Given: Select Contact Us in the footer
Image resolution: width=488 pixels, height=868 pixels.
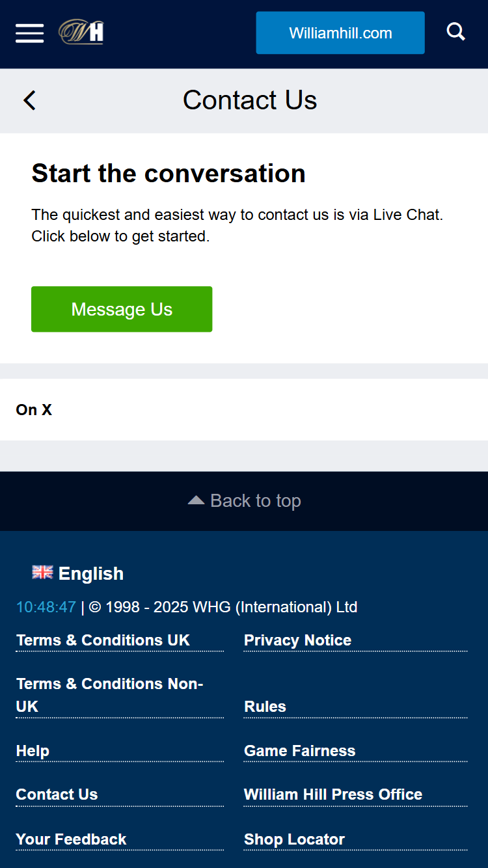Looking at the screenshot, I should pyautogui.click(x=57, y=794).
